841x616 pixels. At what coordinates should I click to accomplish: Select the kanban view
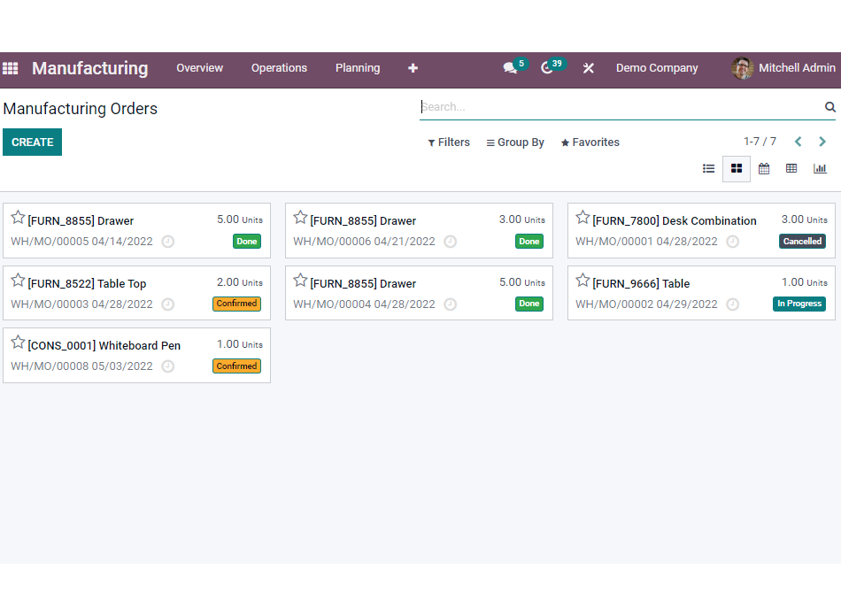(736, 168)
